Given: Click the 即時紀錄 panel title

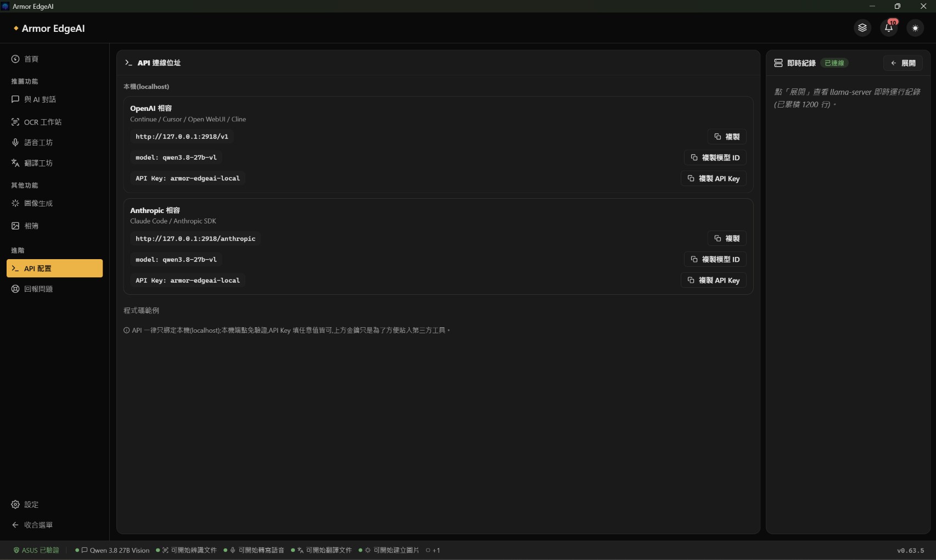Looking at the screenshot, I should pos(801,63).
